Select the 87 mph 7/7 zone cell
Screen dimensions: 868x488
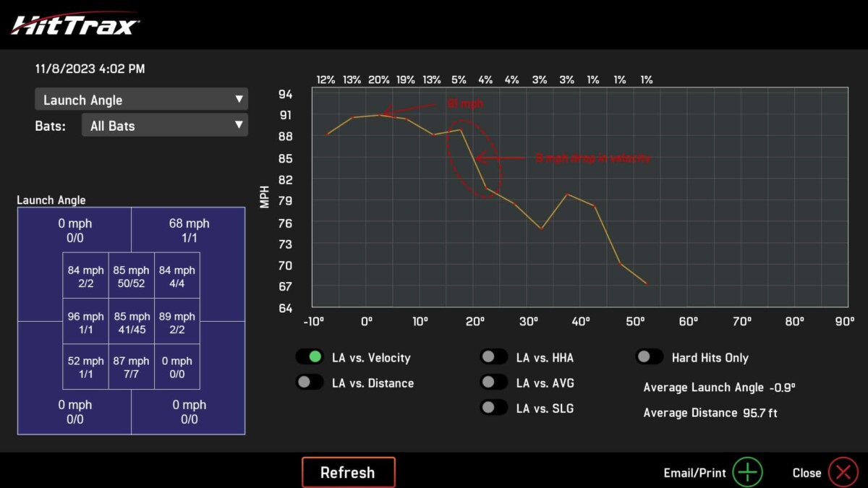pos(132,367)
